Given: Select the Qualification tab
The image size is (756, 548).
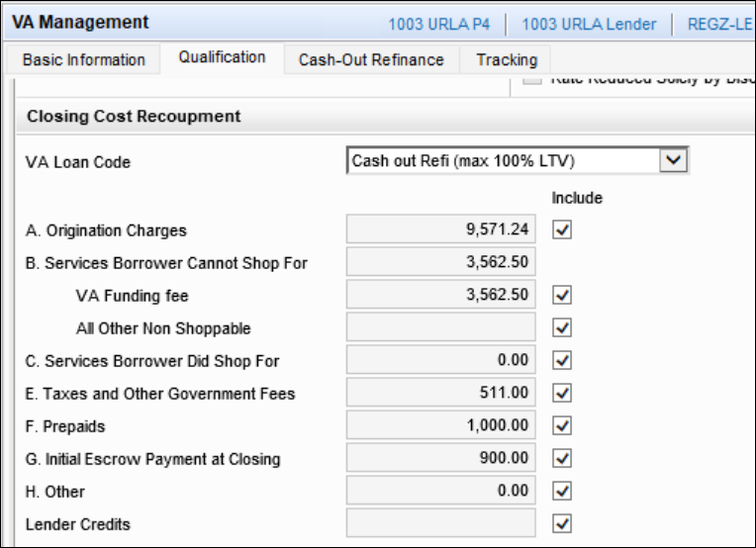Looking at the screenshot, I should (x=222, y=57).
